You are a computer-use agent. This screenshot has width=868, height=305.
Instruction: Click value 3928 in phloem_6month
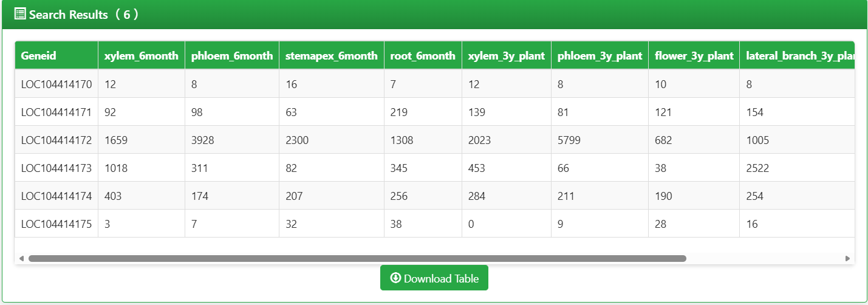203,140
